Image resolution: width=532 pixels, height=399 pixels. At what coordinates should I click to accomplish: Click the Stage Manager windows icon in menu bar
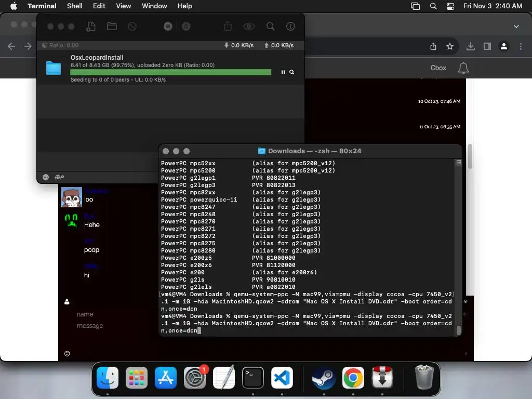click(415, 6)
